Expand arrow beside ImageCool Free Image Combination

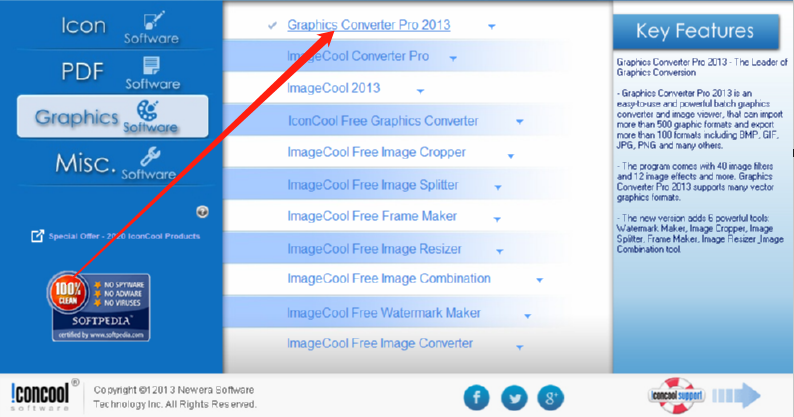tap(539, 280)
